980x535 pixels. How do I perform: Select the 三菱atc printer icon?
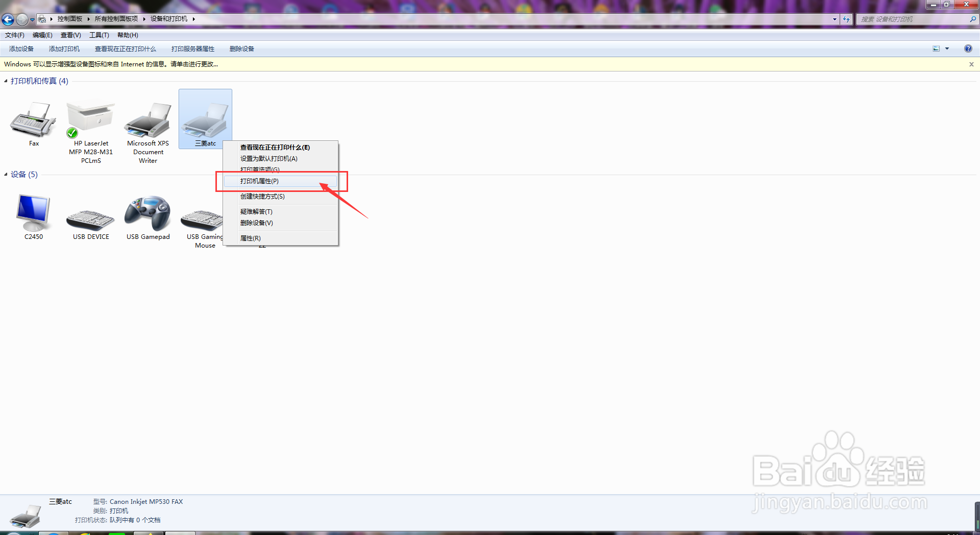pyautogui.click(x=205, y=119)
